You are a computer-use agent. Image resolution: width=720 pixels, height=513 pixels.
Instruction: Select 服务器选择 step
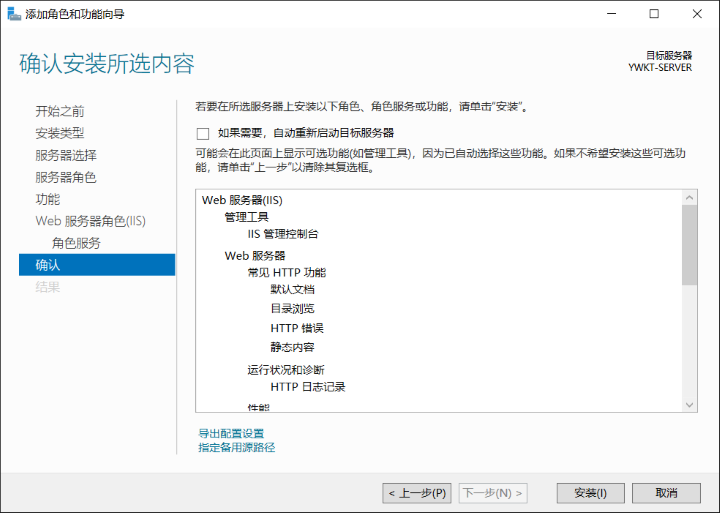pos(66,155)
